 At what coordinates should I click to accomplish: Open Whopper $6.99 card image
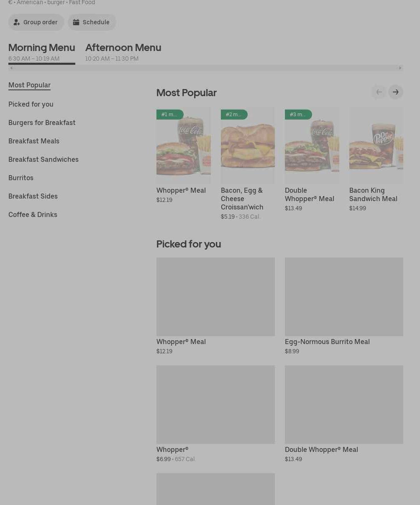tap(215, 405)
